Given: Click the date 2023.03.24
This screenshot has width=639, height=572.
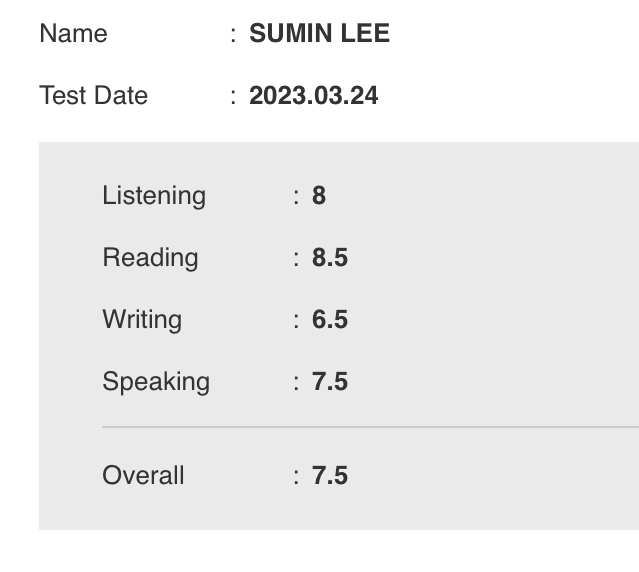Looking at the screenshot, I should point(313,95).
